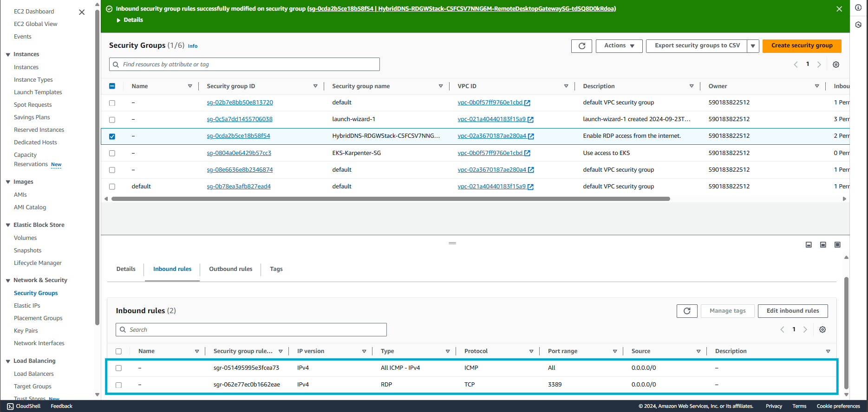
Task: Grab the panel split resize handle
Action: click(452, 243)
